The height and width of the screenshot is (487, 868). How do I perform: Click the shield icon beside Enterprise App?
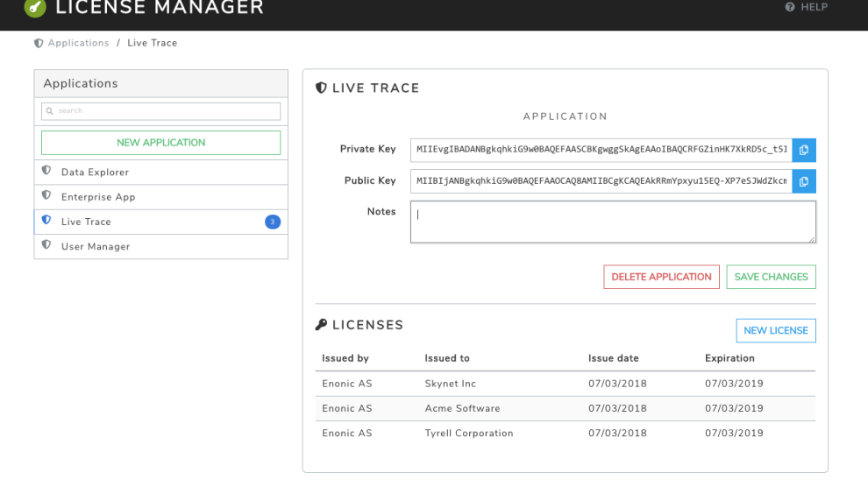click(x=46, y=196)
